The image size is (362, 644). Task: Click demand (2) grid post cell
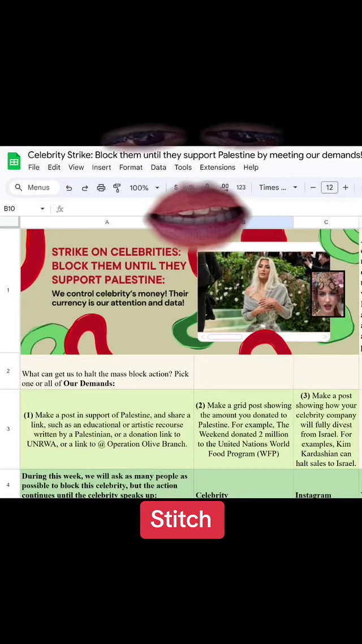click(243, 429)
